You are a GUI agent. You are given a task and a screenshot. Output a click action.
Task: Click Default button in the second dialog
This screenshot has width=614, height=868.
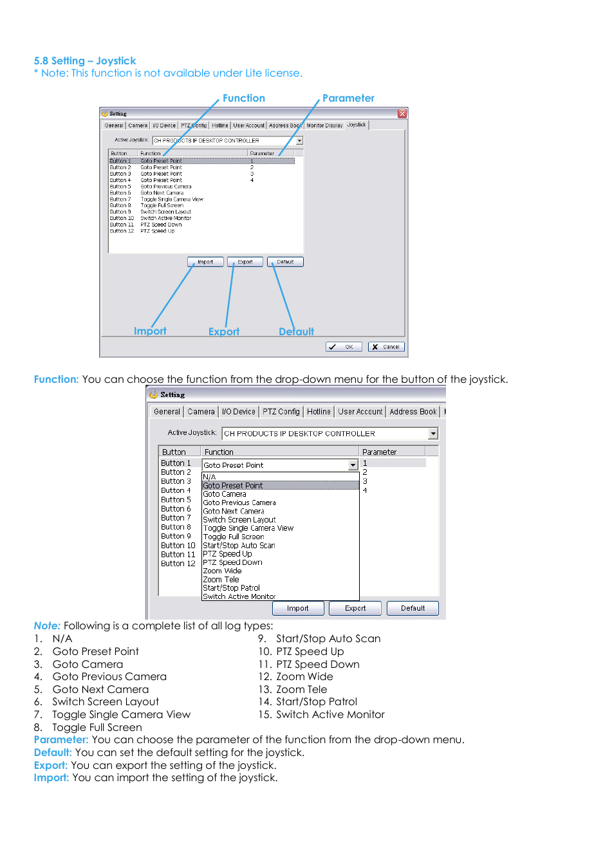pyautogui.click(x=413, y=608)
